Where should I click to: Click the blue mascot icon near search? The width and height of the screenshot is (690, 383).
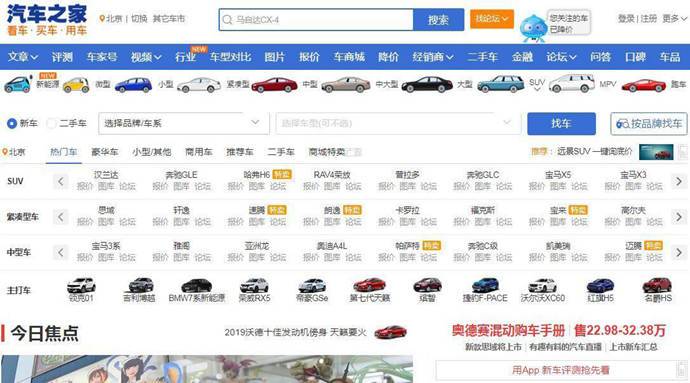pos(533,28)
